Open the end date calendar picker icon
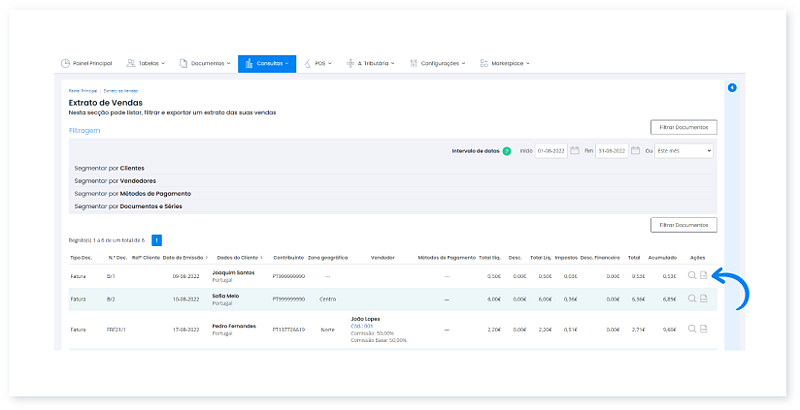The height and width of the screenshot is (410, 800). [635, 151]
